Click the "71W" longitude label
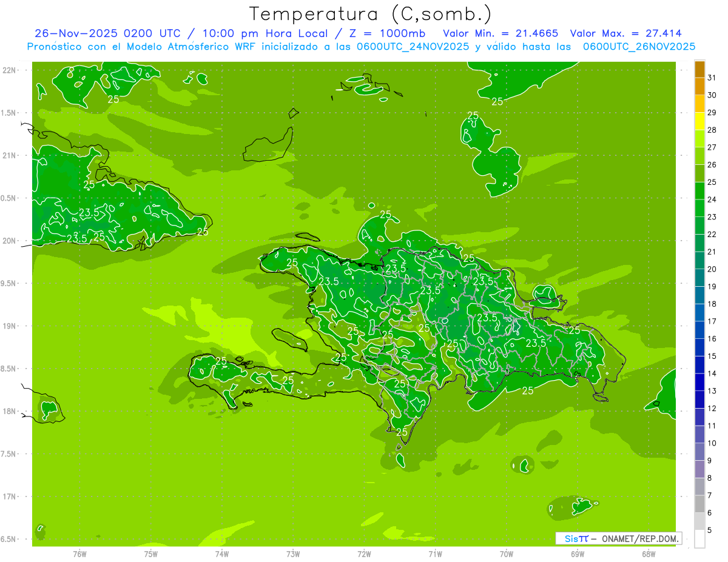 tap(435, 554)
